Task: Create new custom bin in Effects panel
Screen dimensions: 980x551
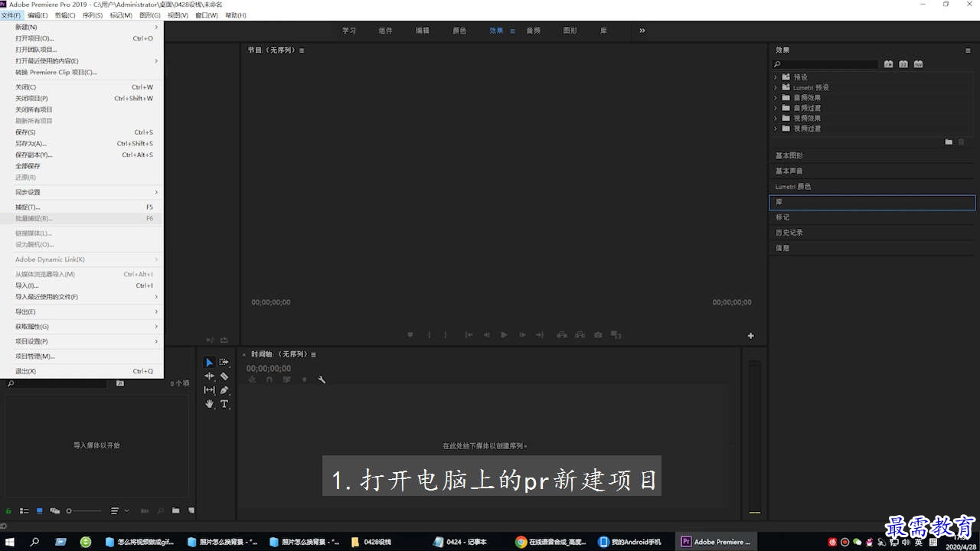Action: click(x=949, y=142)
